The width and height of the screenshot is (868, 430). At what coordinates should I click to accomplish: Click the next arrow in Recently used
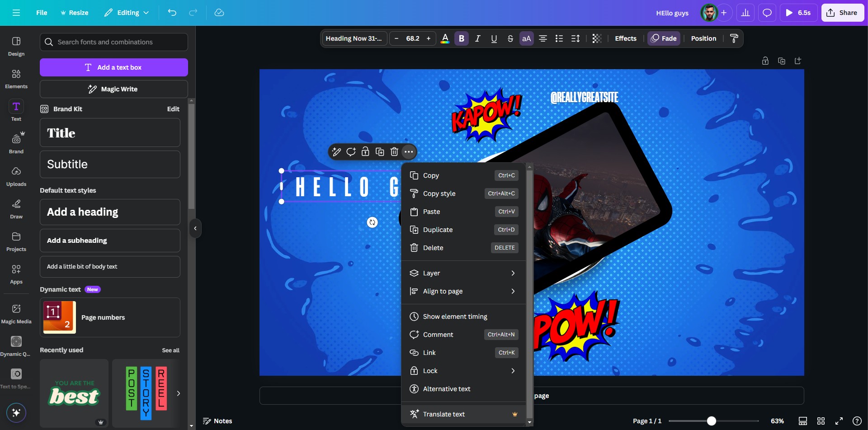pyautogui.click(x=179, y=393)
